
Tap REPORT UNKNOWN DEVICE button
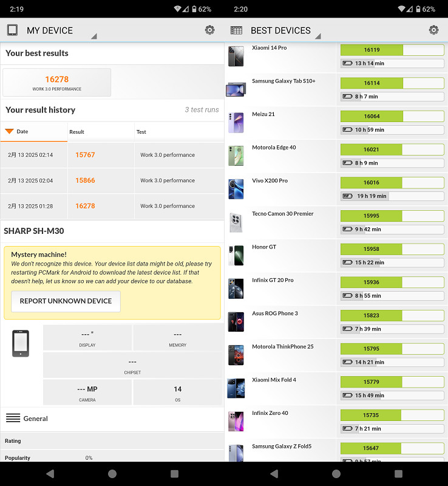(66, 301)
